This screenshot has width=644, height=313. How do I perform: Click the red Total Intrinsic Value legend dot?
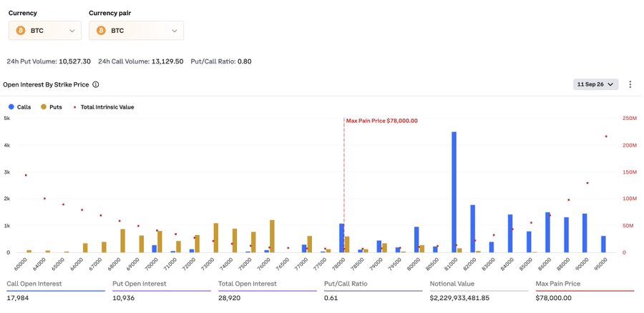(x=74, y=107)
